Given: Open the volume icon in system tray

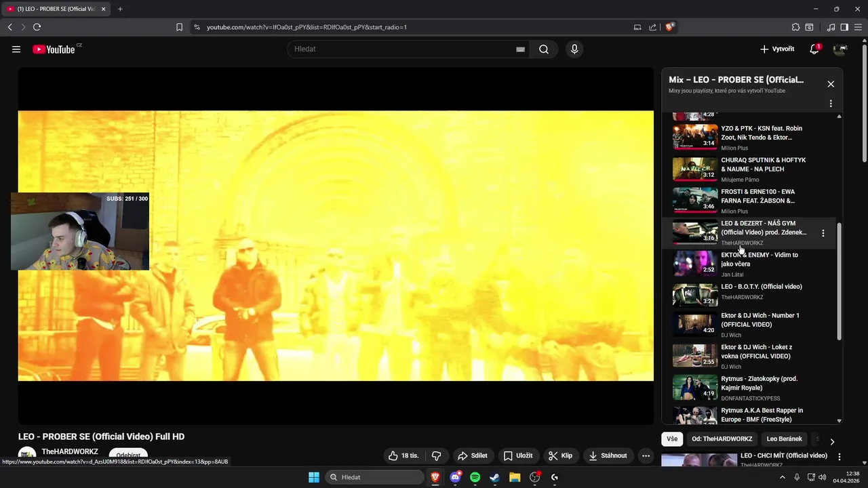Looking at the screenshot, I should click(822, 477).
